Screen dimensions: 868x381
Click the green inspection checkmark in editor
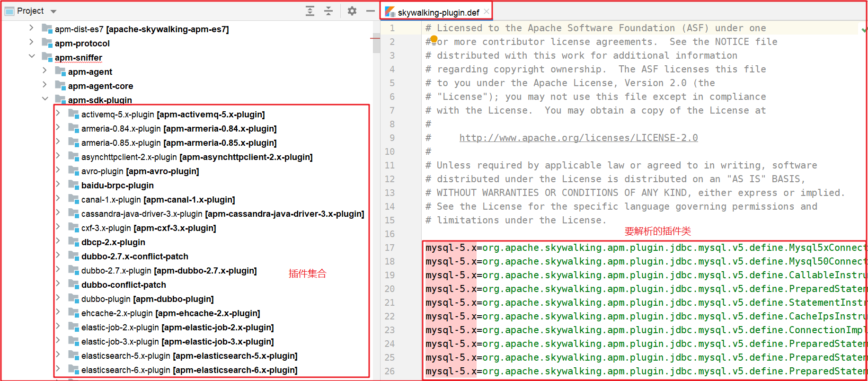pos(864,30)
